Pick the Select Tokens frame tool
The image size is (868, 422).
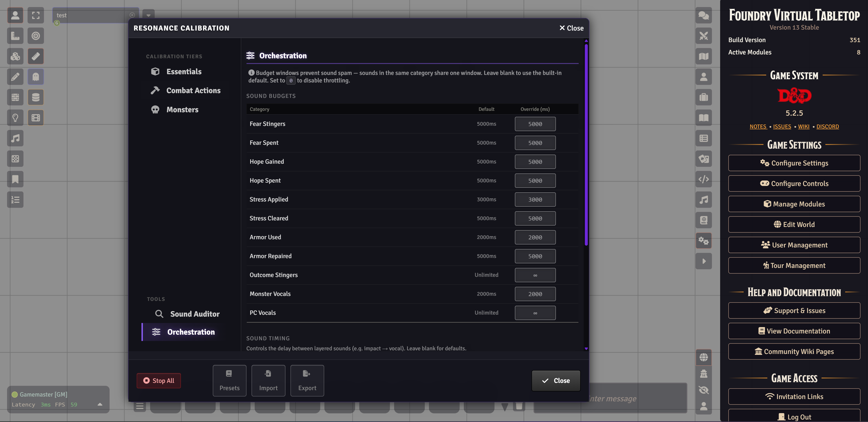pyautogui.click(x=36, y=15)
